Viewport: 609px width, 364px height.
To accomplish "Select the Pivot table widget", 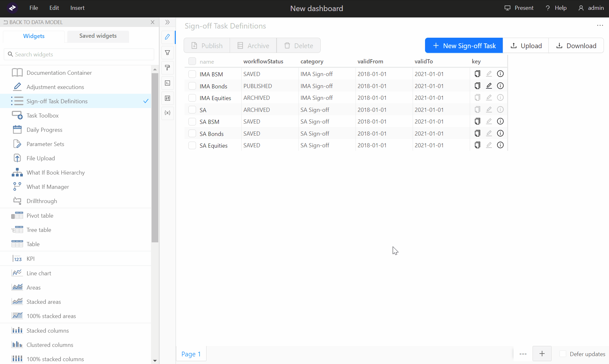I will [x=75, y=215].
